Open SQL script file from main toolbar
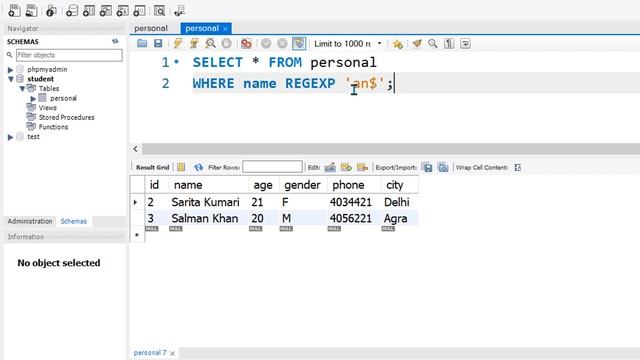The height and width of the screenshot is (360, 640). [31, 10]
